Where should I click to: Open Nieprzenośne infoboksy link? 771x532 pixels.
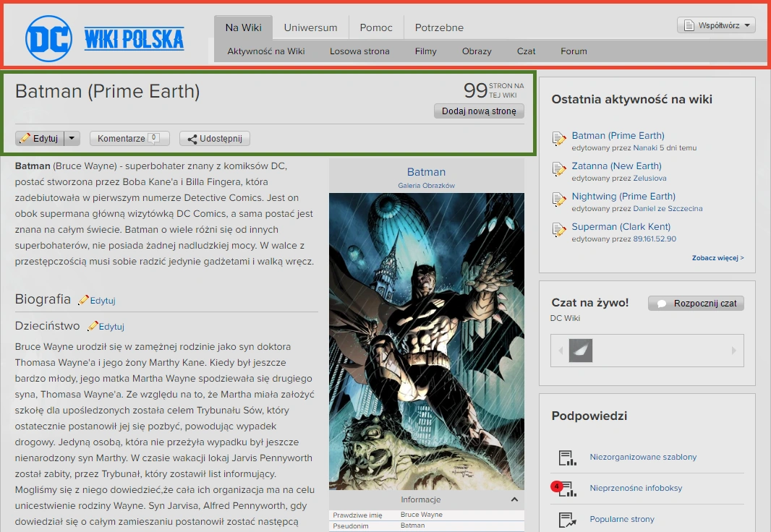[x=636, y=489]
